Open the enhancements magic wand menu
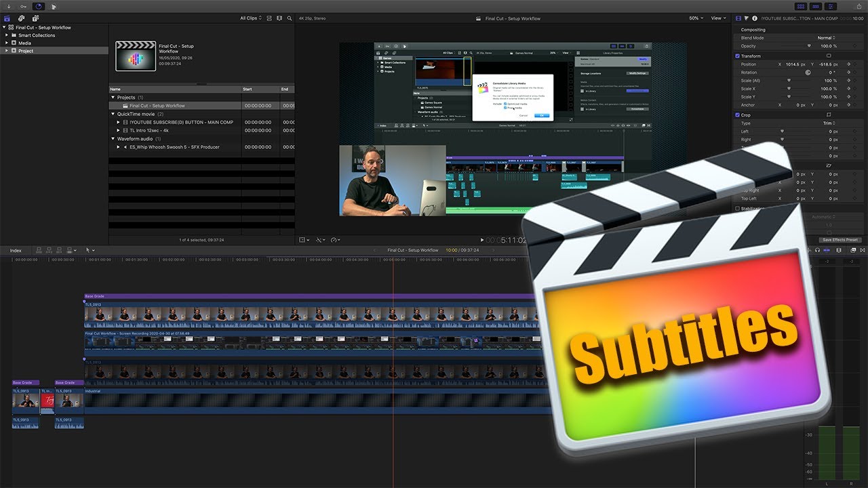The width and height of the screenshot is (868, 488). pos(321,239)
